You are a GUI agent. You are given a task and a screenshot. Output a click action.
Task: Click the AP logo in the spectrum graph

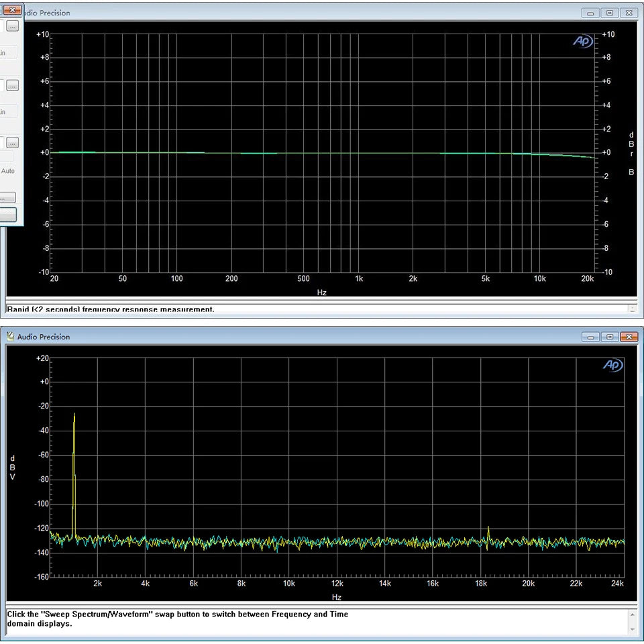612,365
